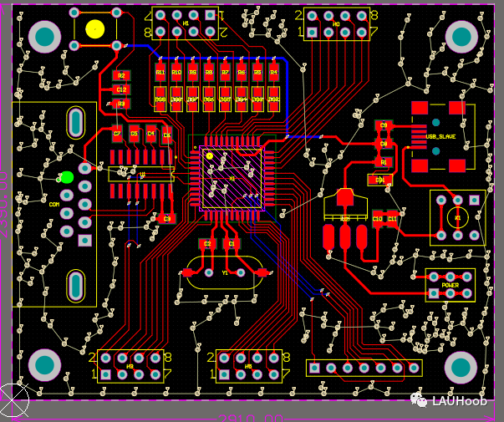Click resistor R7 in the resistor row
Viewport: 504px width, 422px height.
click(225, 72)
